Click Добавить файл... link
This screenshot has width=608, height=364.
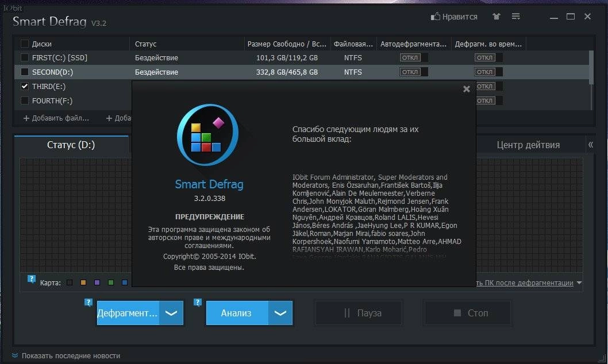(60, 118)
